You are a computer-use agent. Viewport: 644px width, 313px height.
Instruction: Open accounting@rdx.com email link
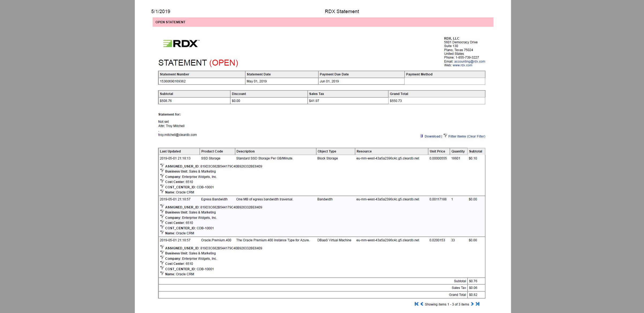[x=469, y=62]
